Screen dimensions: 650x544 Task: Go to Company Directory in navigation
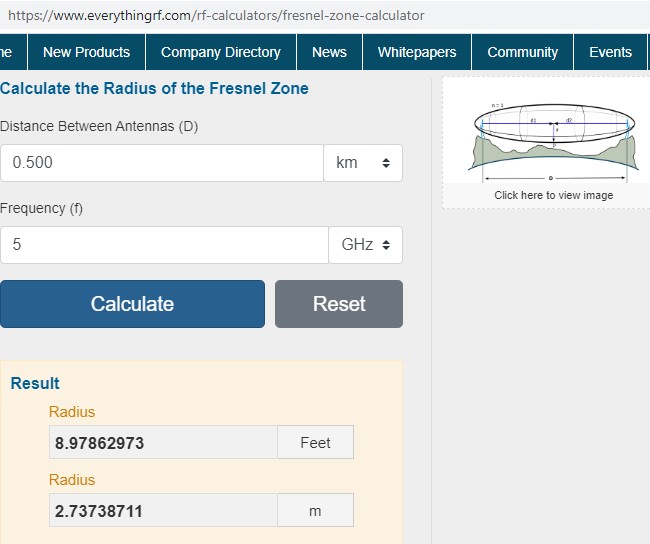pos(221,52)
